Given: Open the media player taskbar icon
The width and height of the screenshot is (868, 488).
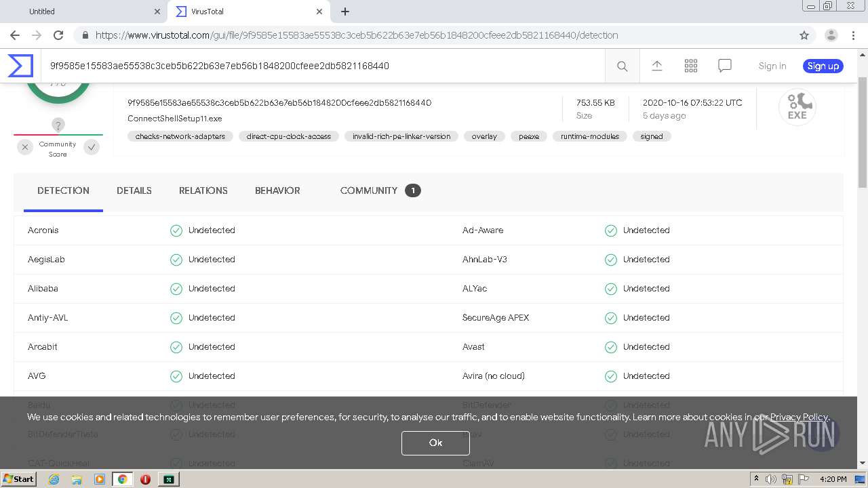Looking at the screenshot, I should (x=100, y=479).
